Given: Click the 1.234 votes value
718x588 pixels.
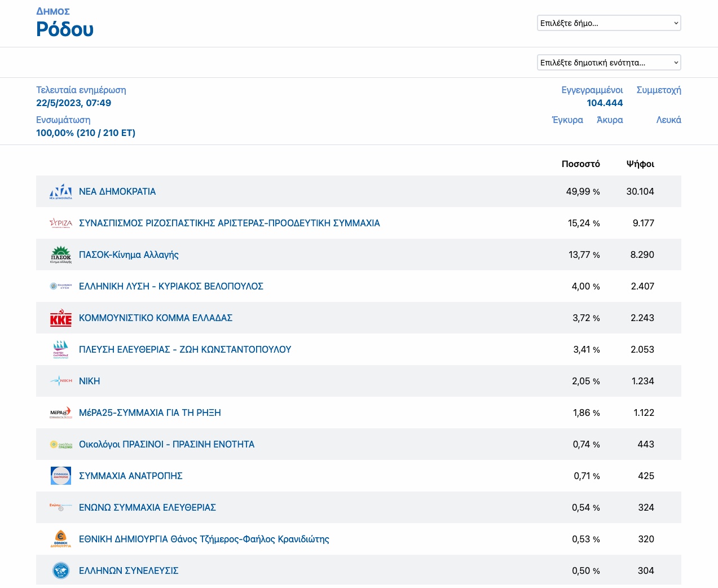Looking at the screenshot, I should pyautogui.click(x=643, y=381).
